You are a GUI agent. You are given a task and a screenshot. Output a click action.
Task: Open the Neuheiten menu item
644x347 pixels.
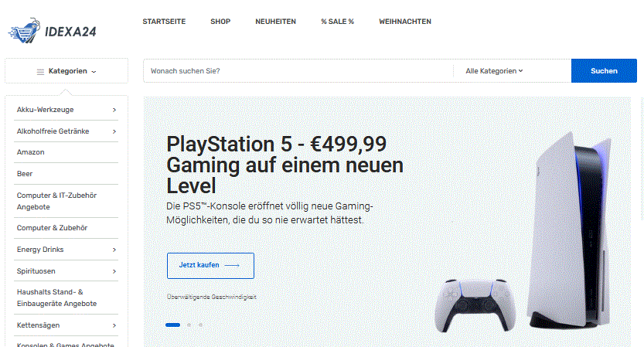click(275, 22)
